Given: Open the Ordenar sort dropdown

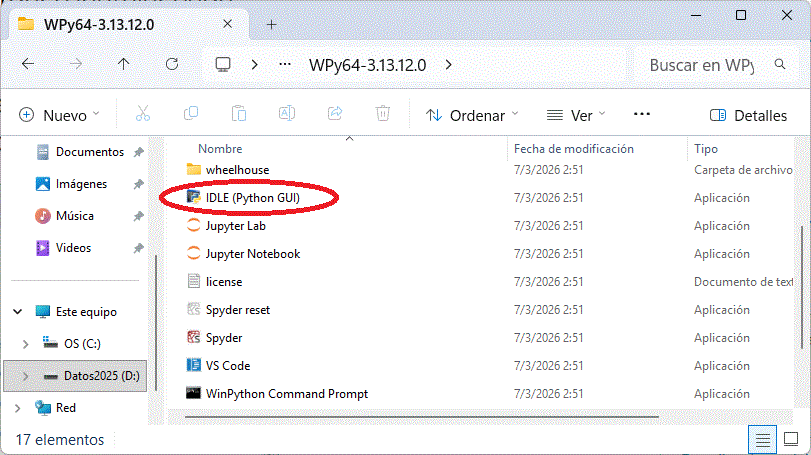Looking at the screenshot, I should click(472, 115).
